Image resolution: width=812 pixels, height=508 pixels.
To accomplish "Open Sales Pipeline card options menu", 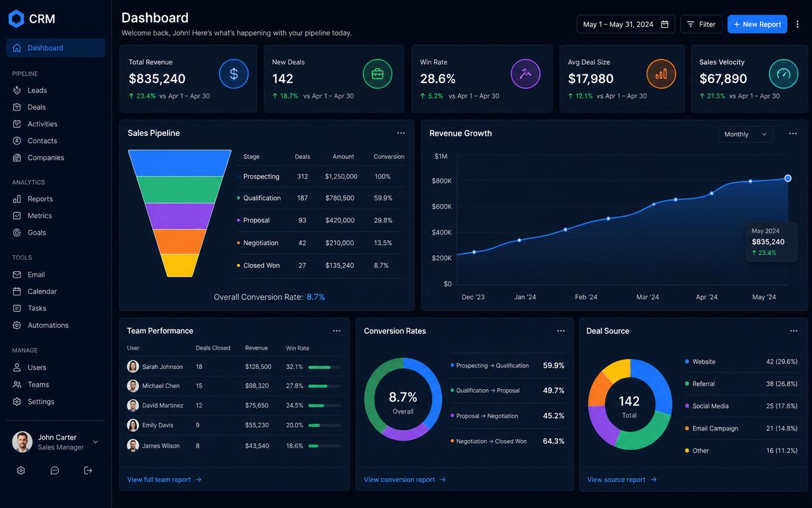I will 401,133.
